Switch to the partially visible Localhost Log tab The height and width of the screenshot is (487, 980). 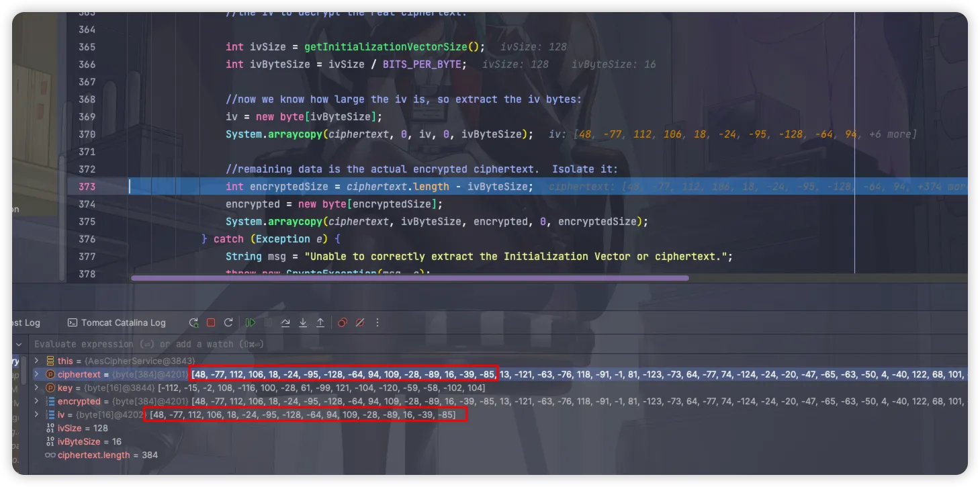[26, 323]
